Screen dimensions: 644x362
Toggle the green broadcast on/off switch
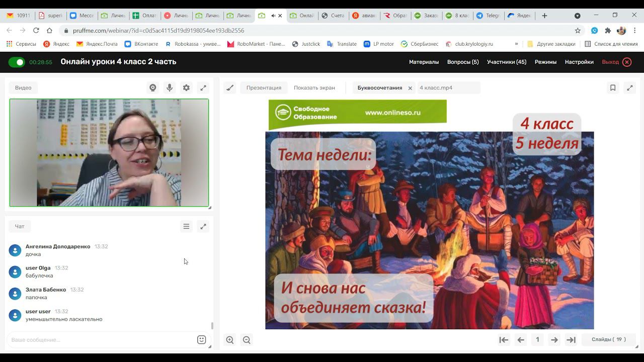[17, 62]
